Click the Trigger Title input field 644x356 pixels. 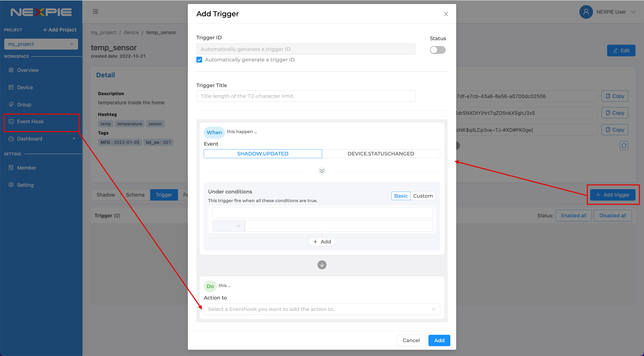click(x=306, y=96)
